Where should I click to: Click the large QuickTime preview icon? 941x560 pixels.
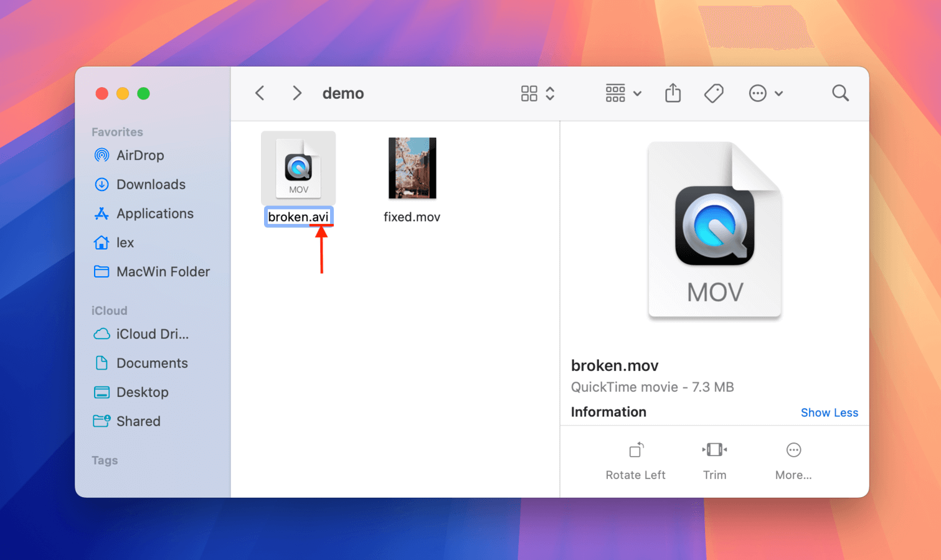[715, 230]
